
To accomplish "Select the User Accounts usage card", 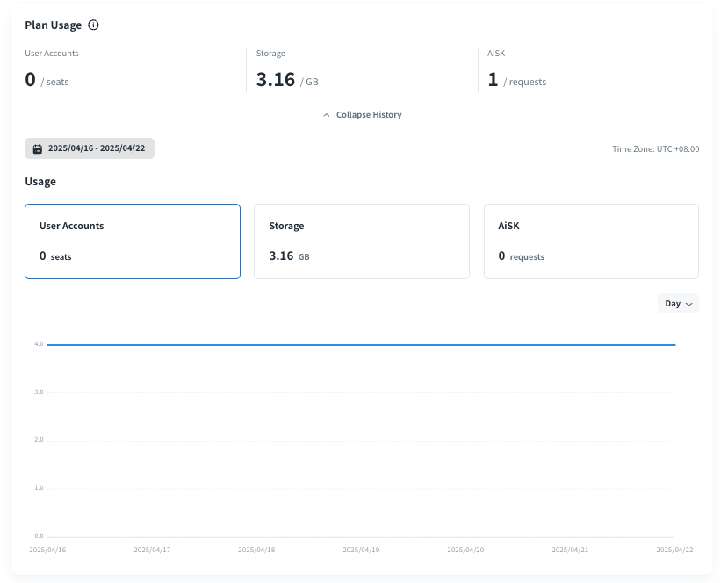I will (133, 241).
